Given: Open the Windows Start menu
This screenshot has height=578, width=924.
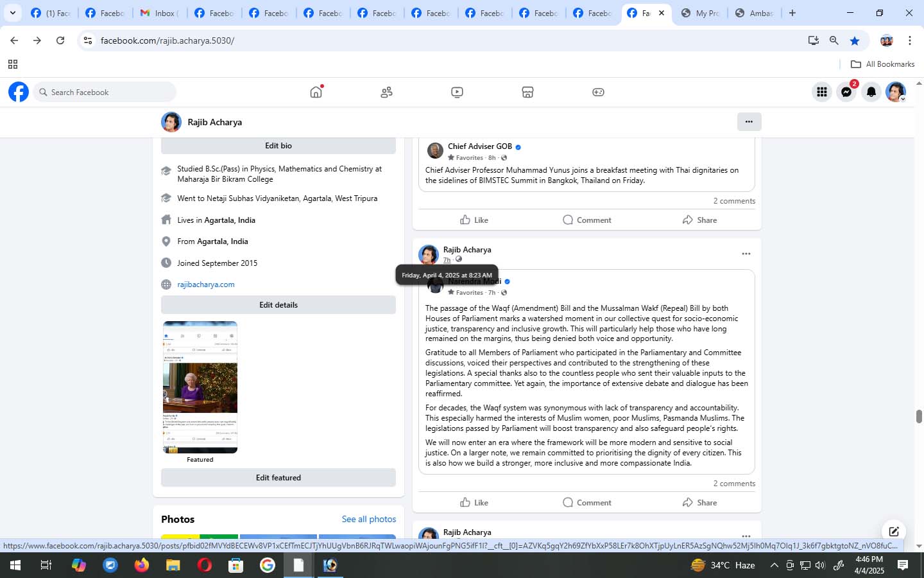Looking at the screenshot, I should click(x=15, y=565).
